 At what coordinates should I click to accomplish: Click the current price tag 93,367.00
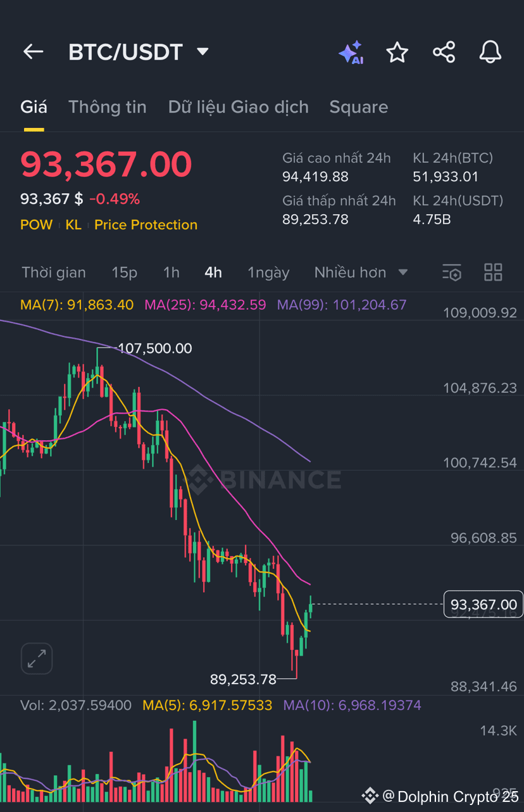tap(483, 604)
